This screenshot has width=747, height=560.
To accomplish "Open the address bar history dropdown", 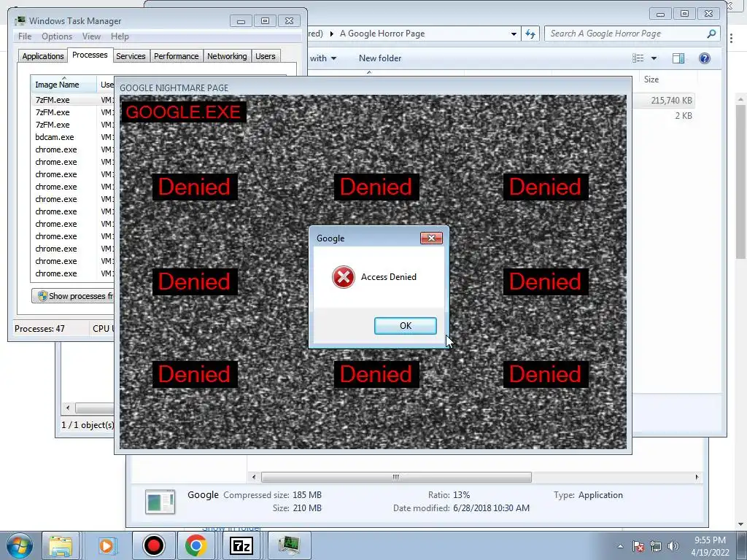I will coord(514,34).
